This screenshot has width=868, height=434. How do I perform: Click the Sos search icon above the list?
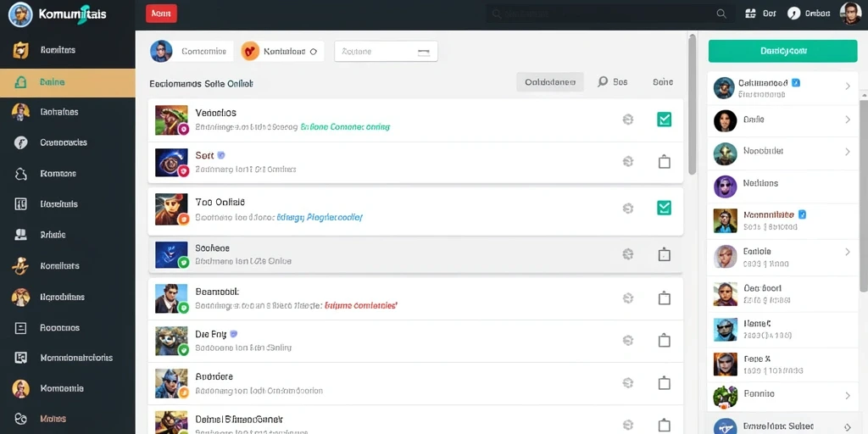point(603,82)
